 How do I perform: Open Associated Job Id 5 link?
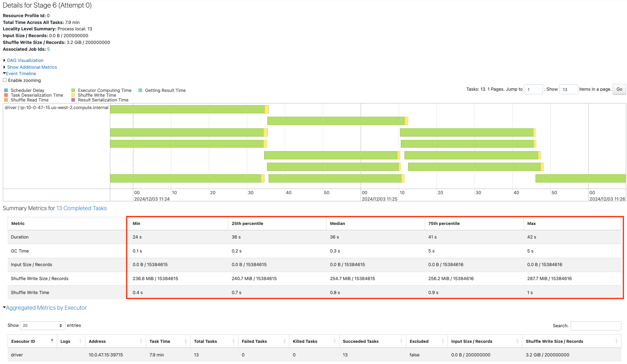(48, 49)
